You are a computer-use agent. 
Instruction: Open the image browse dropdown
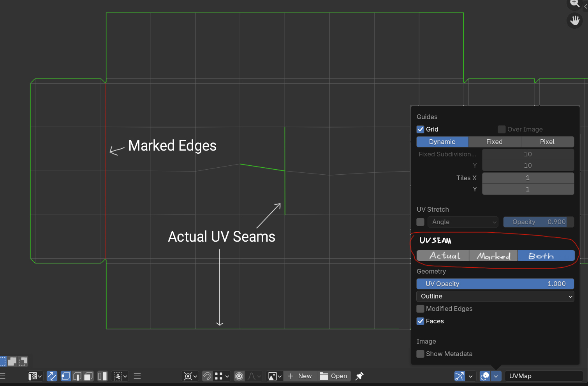tap(275, 376)
